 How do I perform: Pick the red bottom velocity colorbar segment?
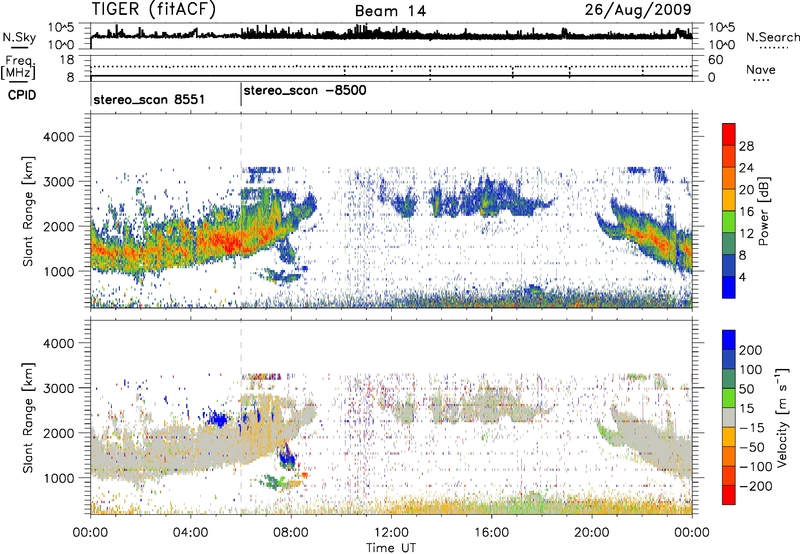pos(729,495)
